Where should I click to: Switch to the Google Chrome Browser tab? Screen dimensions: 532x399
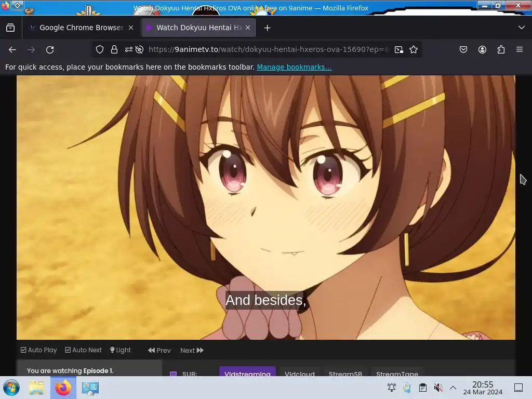pyautogui.click(x=82, y=28)
